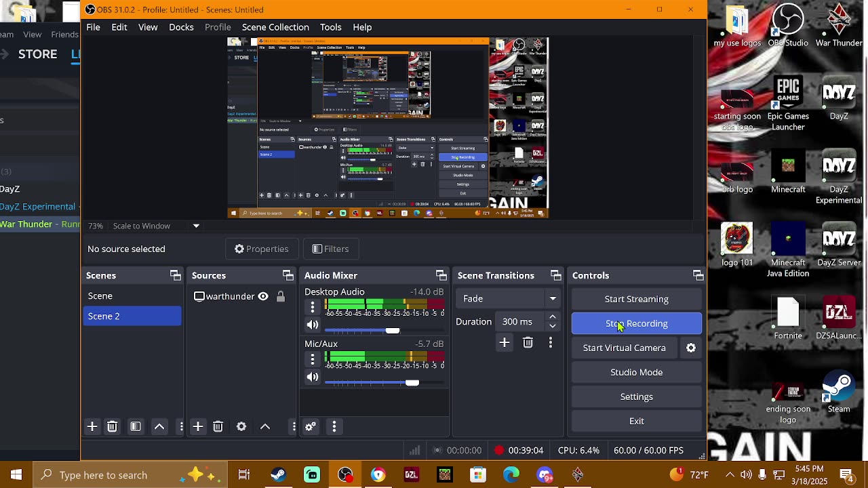Remove selected source using Sources trash icon

point(218,426)
